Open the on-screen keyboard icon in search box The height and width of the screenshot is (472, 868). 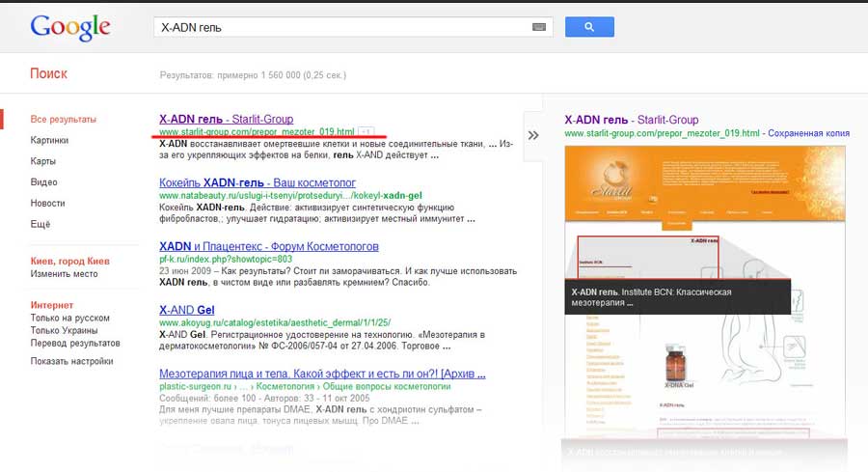(538, 27)
